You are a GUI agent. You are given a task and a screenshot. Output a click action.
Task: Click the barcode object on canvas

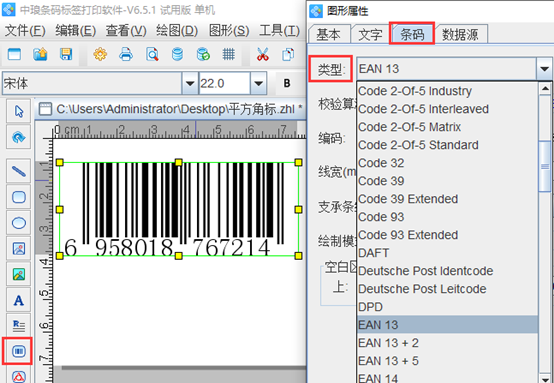[179, 209]
